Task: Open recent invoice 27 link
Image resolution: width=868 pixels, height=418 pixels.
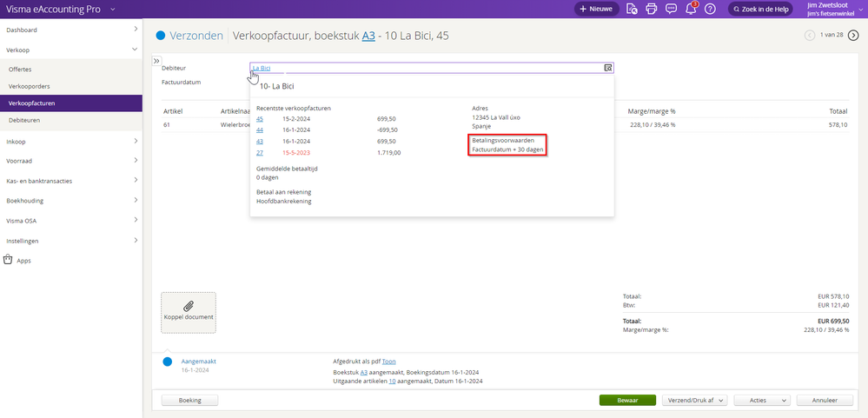Action: tap(260, 152)
